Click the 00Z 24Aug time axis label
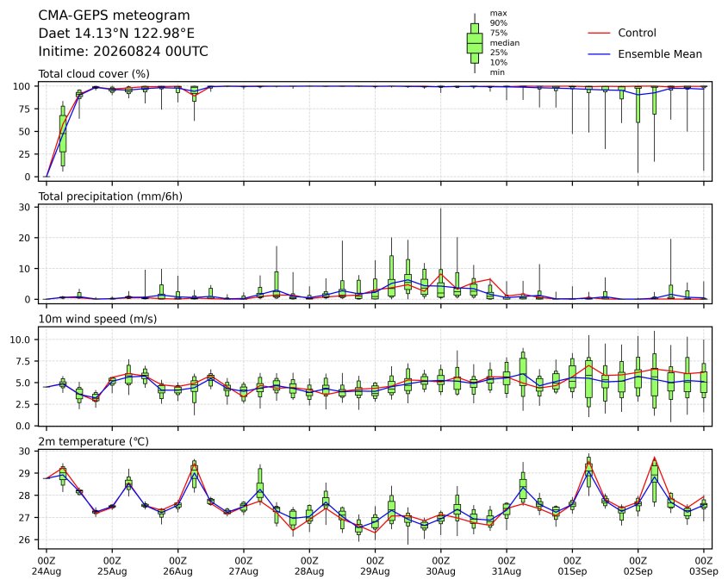This screenshot has height=586, width=728. (x=46, y=566)
